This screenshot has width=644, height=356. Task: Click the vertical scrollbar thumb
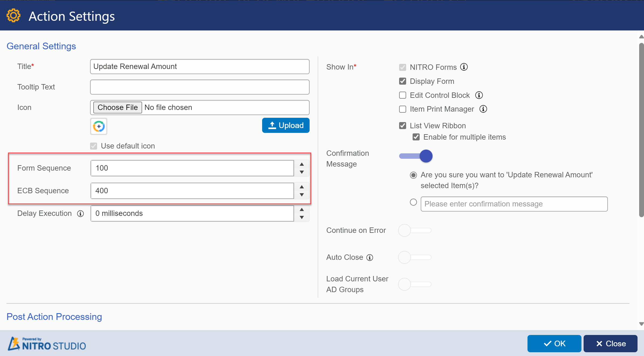pyautogui.click(x=641, y=130)
